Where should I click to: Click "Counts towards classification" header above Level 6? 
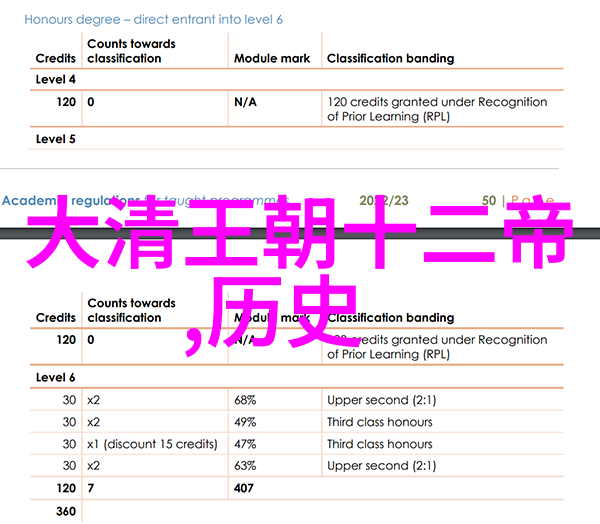pyautogui.click(x=131, y=310)
